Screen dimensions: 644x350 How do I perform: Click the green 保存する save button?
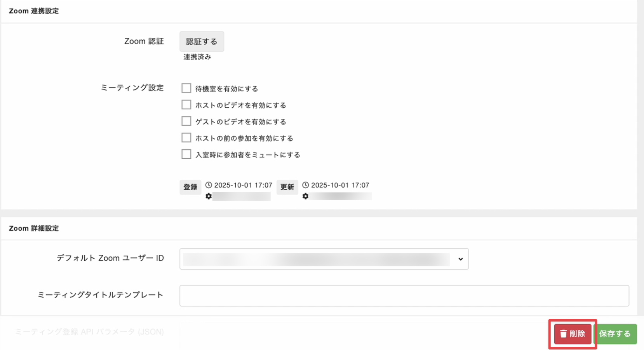coord(616,334)
